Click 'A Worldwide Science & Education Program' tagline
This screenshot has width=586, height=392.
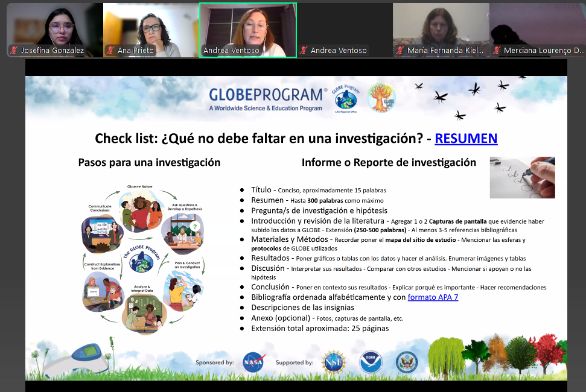(266, 109)
